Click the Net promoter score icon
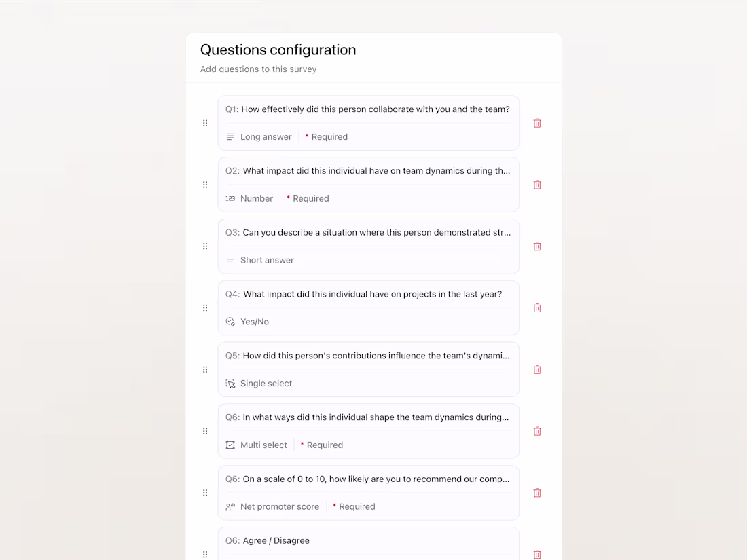 [230, 506]
